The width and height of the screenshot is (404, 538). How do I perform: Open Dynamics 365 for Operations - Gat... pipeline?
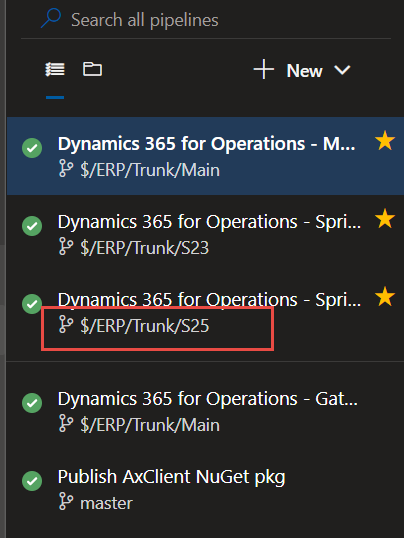click(208, 399)
